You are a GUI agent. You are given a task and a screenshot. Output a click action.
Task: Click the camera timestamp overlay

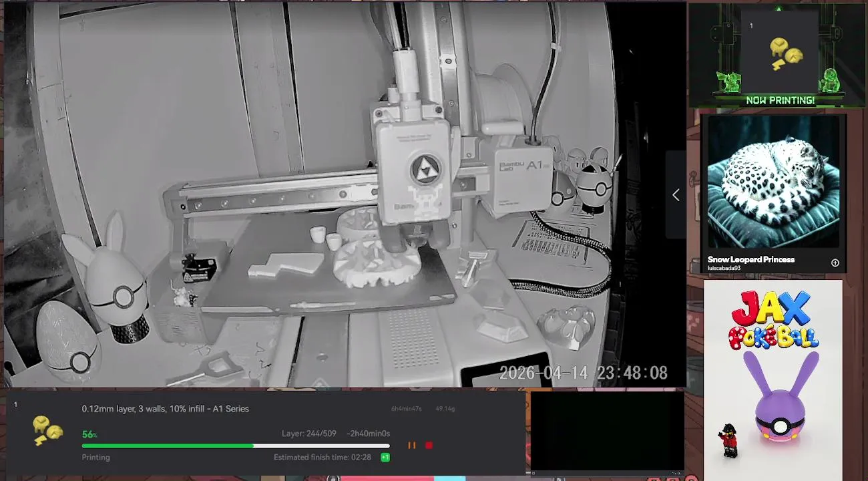583,373
